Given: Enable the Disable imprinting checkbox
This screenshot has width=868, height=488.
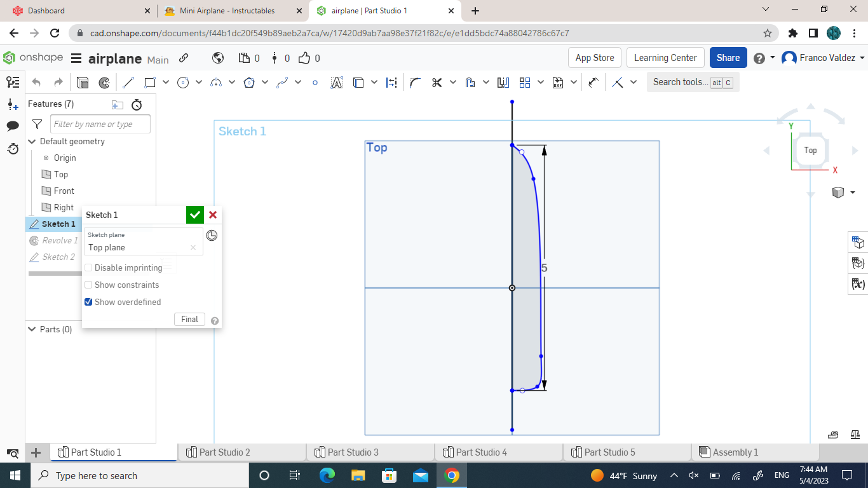Looking at the screenshot, I should [88, 268].
